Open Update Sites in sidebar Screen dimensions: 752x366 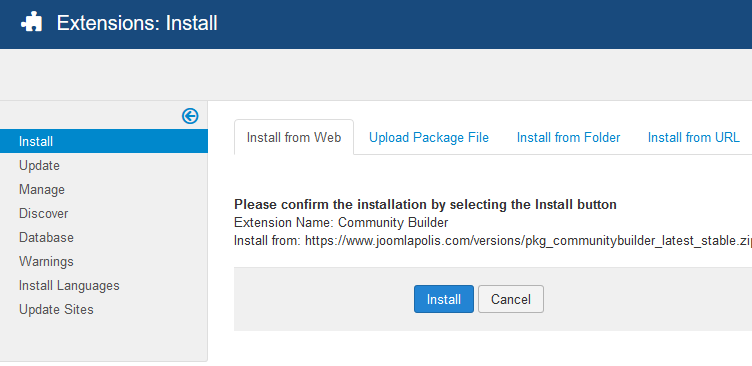click(56, 309)
